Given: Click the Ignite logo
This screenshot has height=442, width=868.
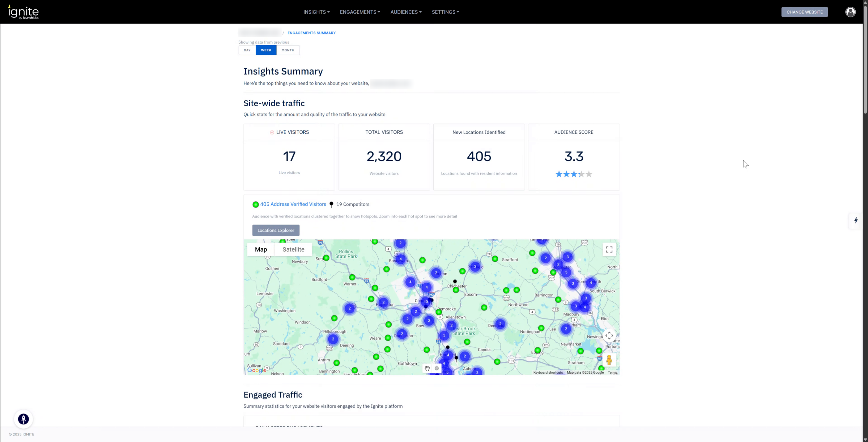Looking at the screenshot, I should pyautogui.click(x=24, y=12).
